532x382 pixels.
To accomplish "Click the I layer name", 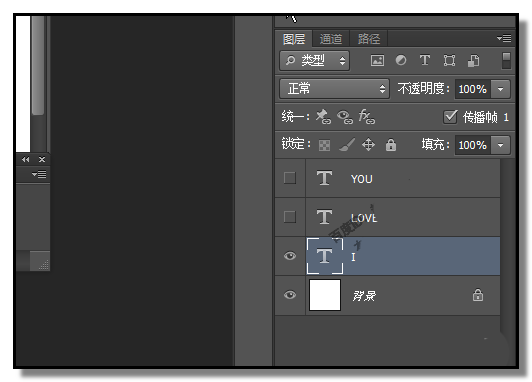I will point(353,257).
